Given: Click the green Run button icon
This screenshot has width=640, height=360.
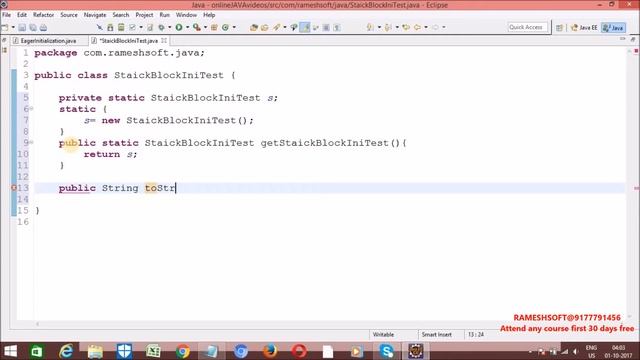Looking at the screenshot, I should point(179,27).
